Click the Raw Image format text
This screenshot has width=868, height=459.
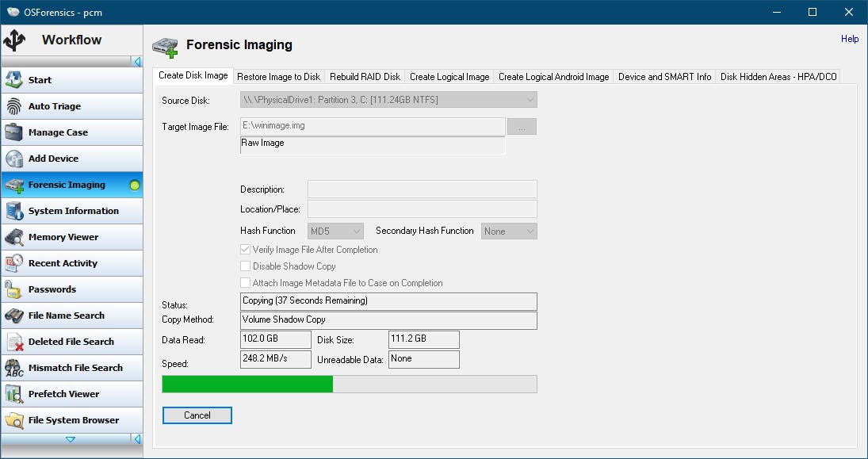pos(263,143)
